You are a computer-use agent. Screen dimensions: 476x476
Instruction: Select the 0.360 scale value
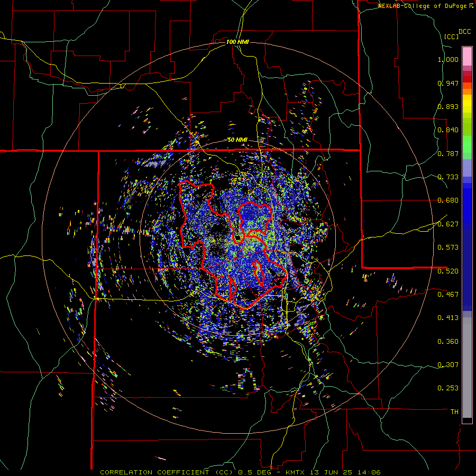pos(448,342)
